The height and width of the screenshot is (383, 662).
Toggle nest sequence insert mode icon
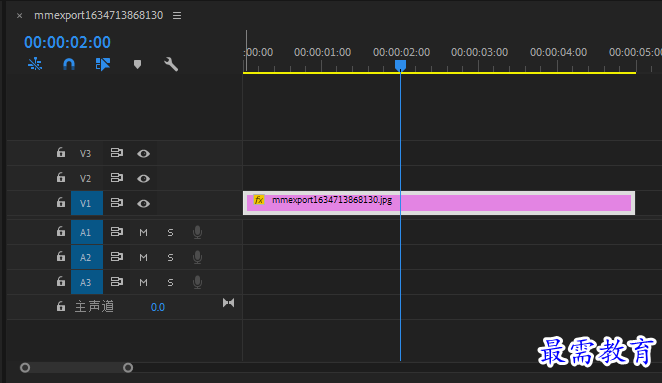(35, 64)
